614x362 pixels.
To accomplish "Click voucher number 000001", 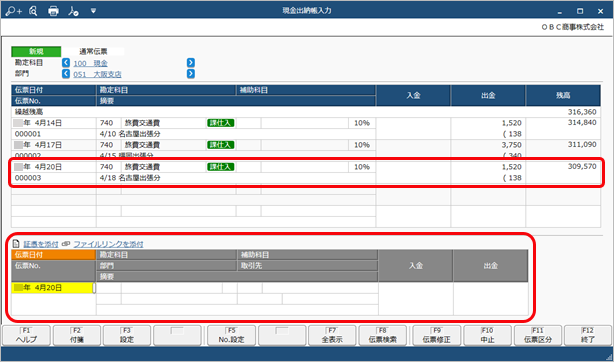I will point(28,134).
